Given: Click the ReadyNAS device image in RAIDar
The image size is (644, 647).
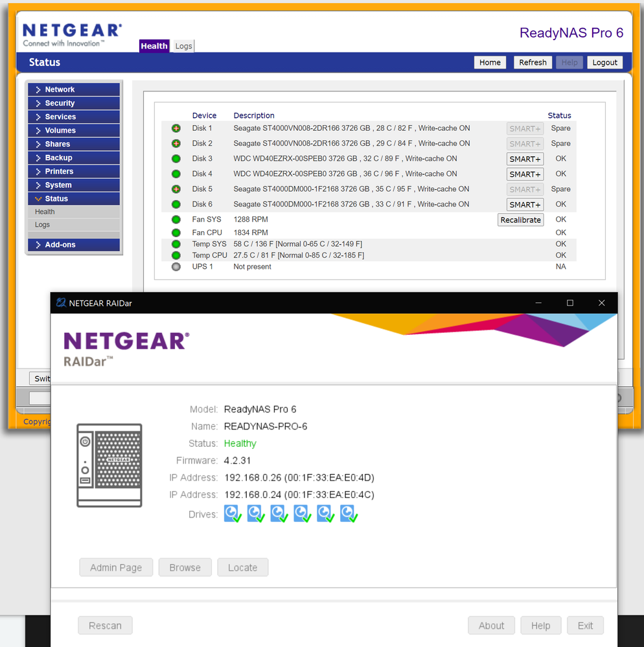Looking at the screenshot, I should coord(109,466).
